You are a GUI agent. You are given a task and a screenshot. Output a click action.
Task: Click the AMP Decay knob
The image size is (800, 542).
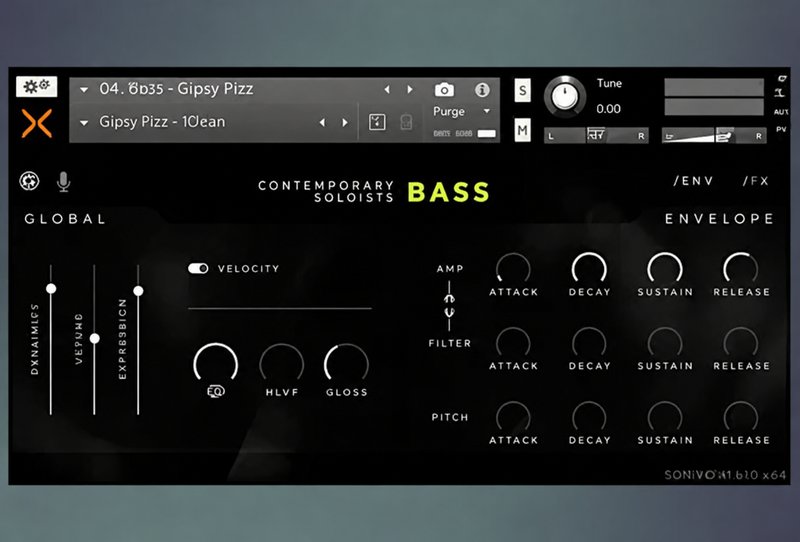pos(589,268)
